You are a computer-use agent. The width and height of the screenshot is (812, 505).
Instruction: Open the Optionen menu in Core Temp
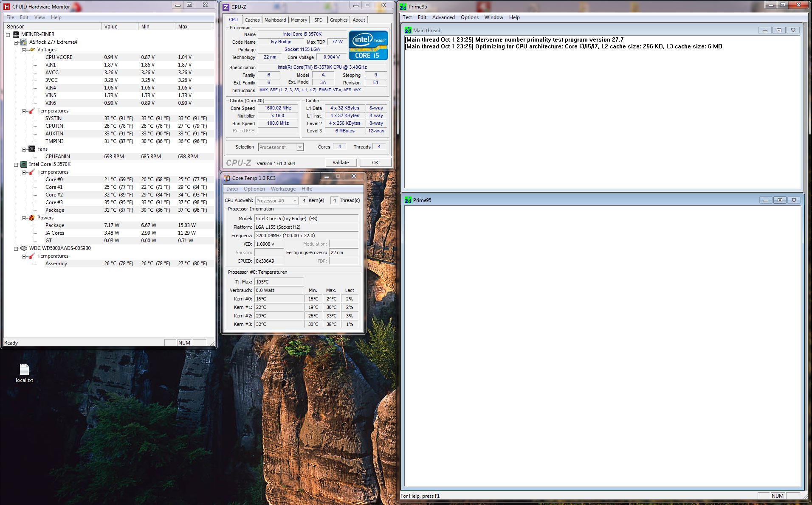click(x=254, y=189)
